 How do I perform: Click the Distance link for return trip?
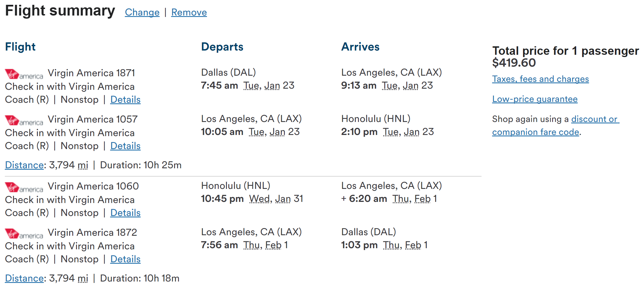[x=24, y=278]
